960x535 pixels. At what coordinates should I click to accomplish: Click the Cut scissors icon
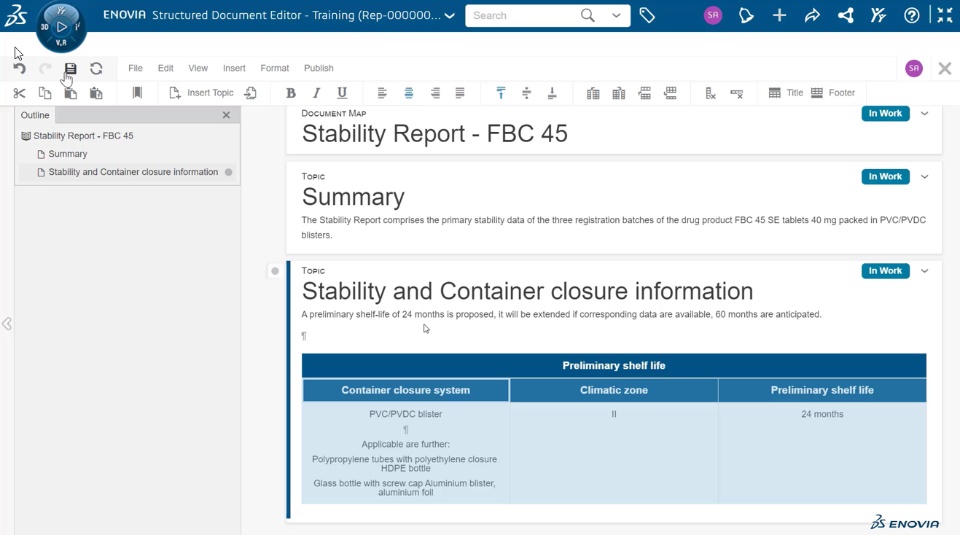pos(19,93)
